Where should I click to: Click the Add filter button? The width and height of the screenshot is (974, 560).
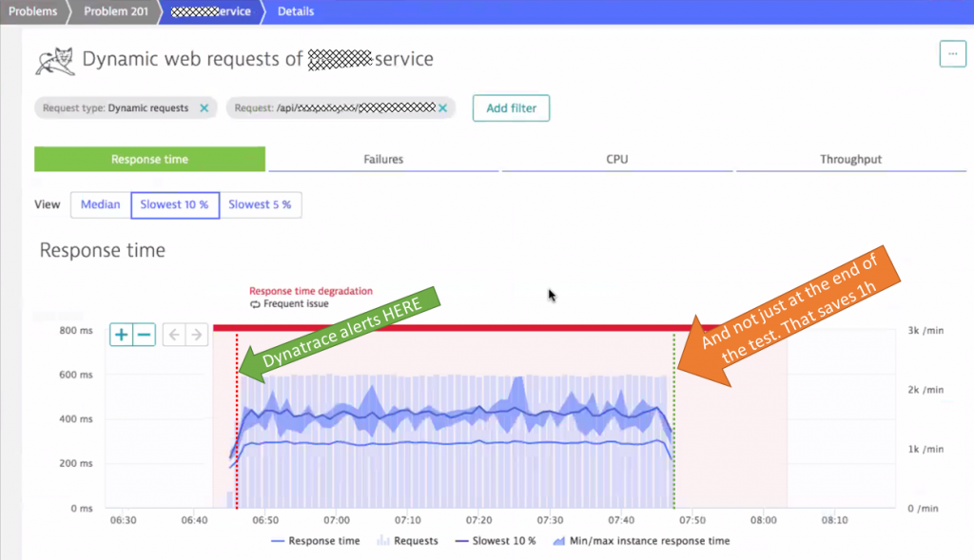coord(511,108)
